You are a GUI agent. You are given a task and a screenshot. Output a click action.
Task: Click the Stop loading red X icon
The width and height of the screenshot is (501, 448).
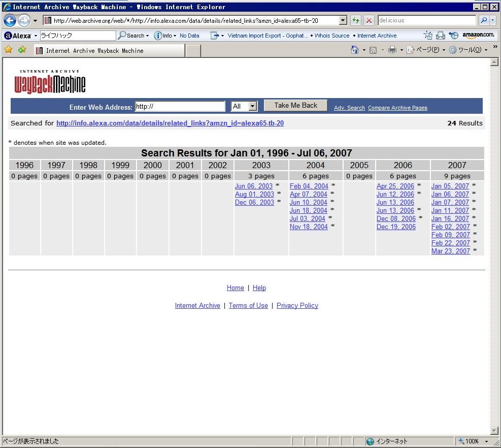(x=369, y=21)
